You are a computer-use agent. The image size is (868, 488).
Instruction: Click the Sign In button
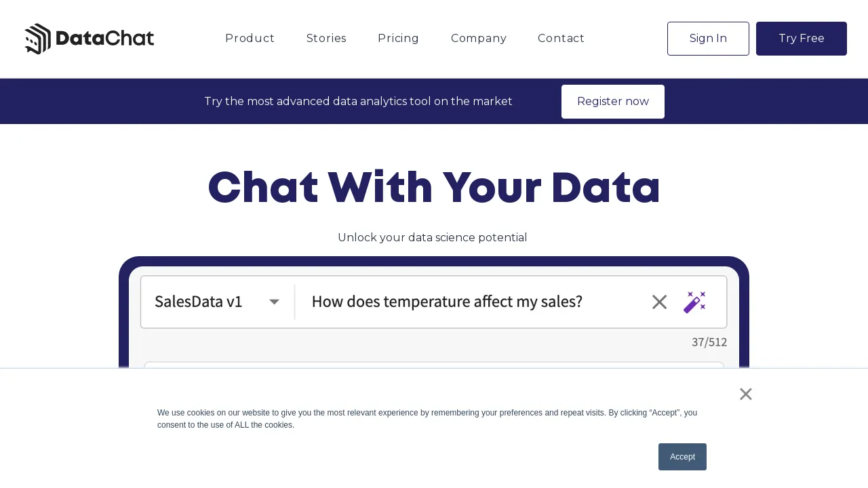click(x=708, y=39)
